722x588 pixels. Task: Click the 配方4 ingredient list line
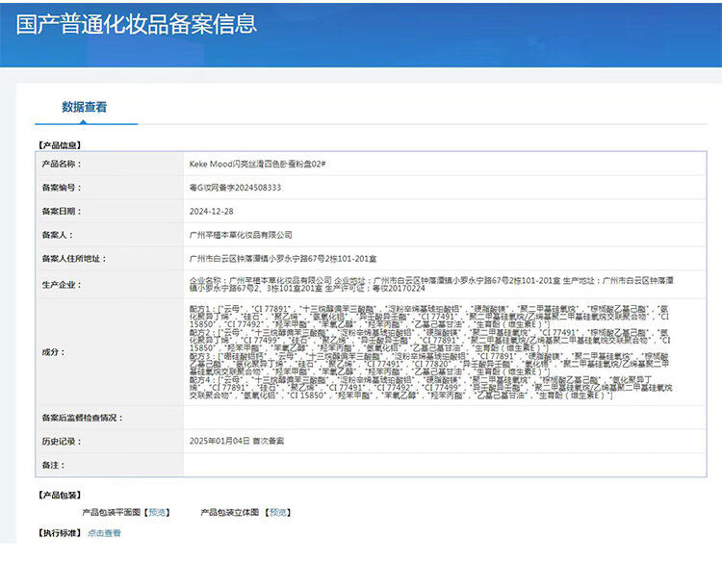click(431, 388)
